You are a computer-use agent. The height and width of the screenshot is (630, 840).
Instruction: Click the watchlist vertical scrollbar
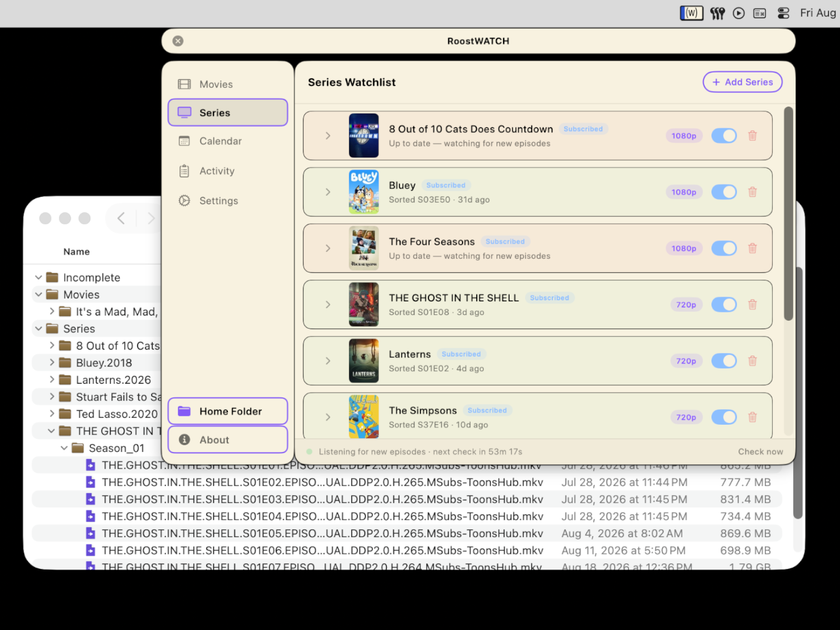click(x=788, y=214)
